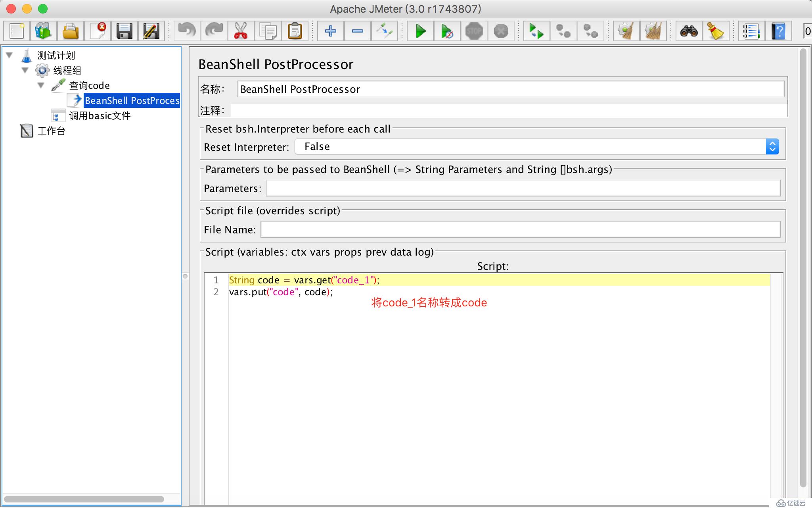Shutdown all remote engines icon

pos(591,31)
